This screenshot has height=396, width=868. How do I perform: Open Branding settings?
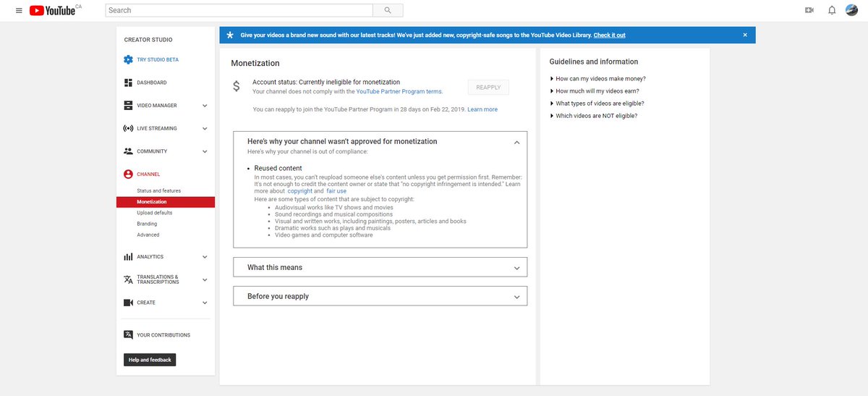tap(147, 224)
